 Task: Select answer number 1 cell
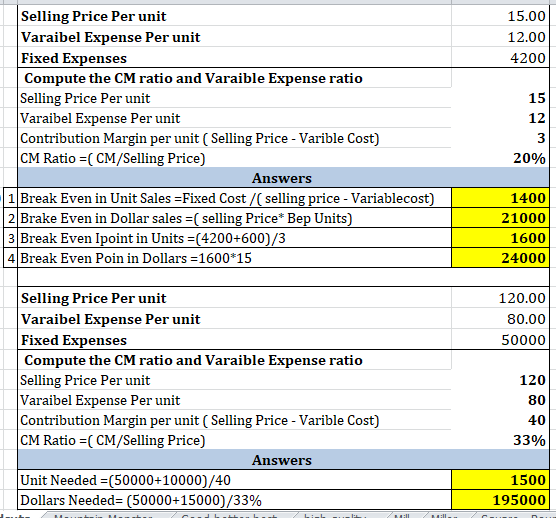(x=11, y=198)
